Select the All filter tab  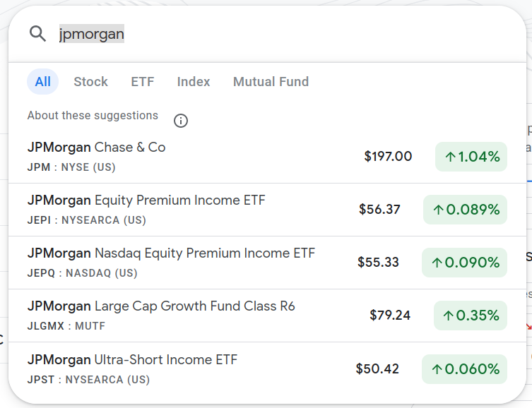[42, 82]
